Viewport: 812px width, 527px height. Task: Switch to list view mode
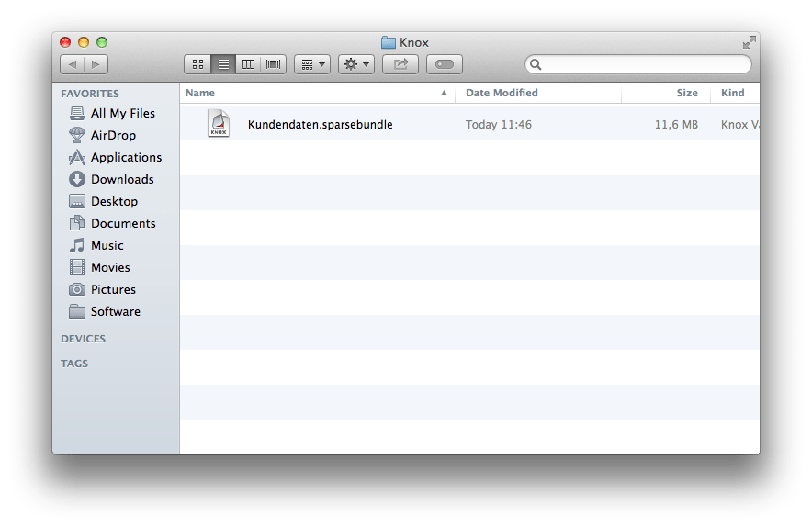(223, 64)
